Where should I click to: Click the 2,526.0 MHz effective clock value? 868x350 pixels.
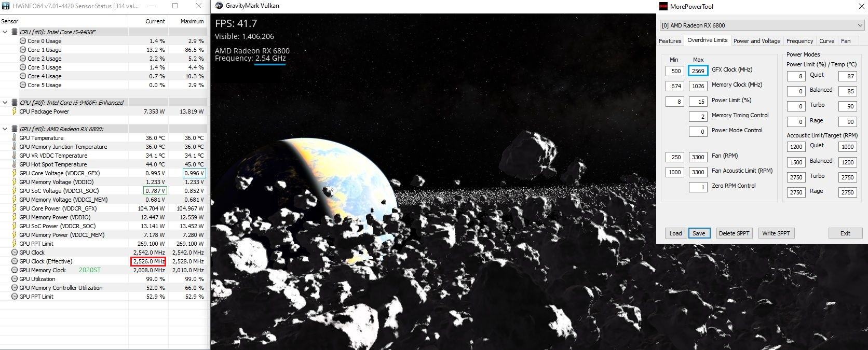(x=148, y=261)
